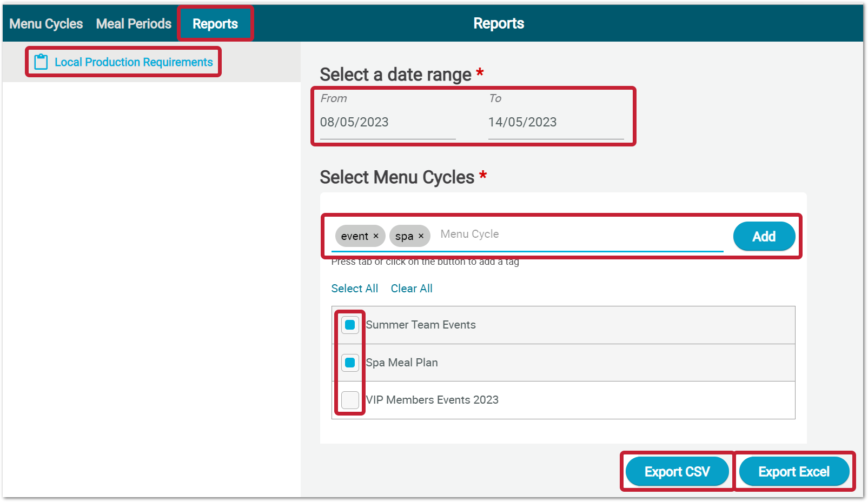Viewport: 868px width, 502px height.
Task: Disable the Spa Meal Plan checkbox
Action: click(x=350, y=363)
